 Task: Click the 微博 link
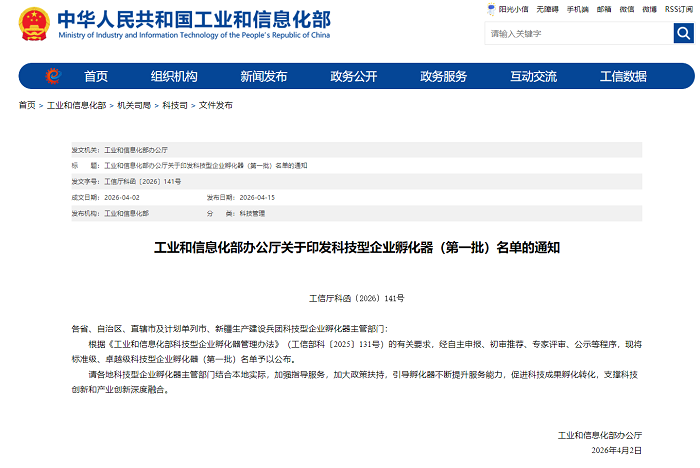click(650, 9)
